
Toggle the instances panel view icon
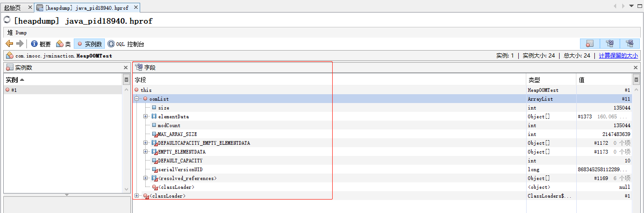pyautogui.click(x=590, y=44)
